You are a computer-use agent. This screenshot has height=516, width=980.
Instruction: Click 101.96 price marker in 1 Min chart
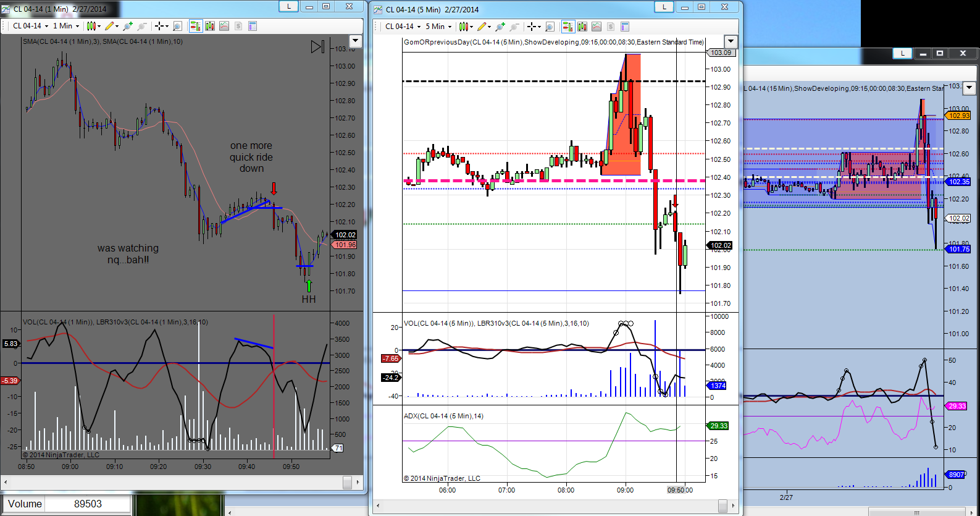(345, 245)
